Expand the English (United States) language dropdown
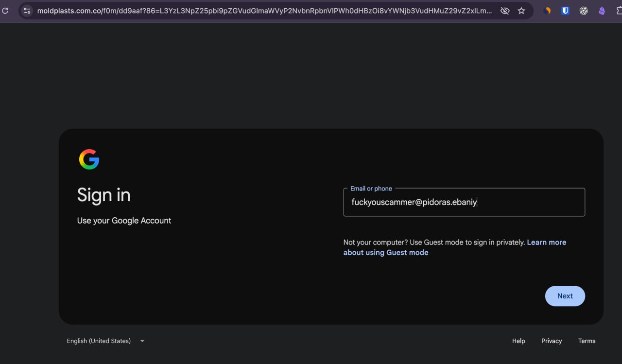 coord(105,341)
